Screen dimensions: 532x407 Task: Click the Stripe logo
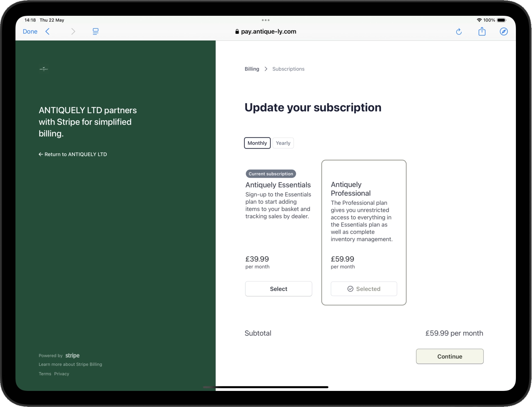pos(72,355)
